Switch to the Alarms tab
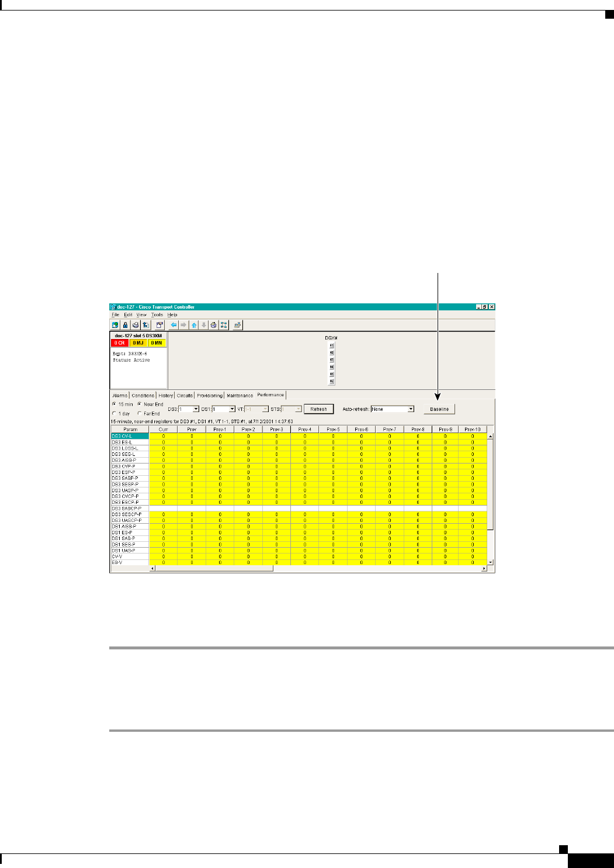 click(x=120, y=396)
